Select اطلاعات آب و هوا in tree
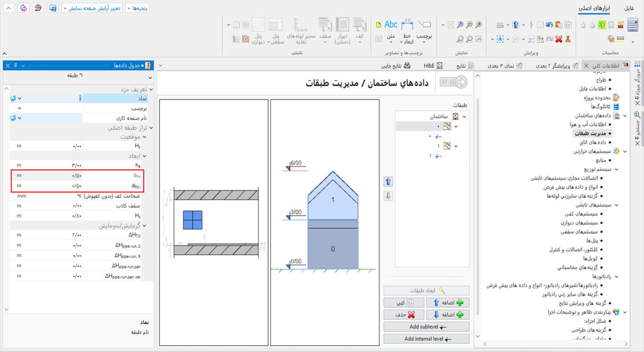644x352 pixels. click(587, 125)
